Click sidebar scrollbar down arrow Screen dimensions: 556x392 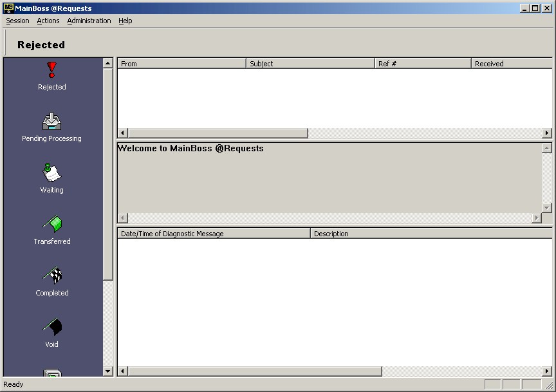108,371
